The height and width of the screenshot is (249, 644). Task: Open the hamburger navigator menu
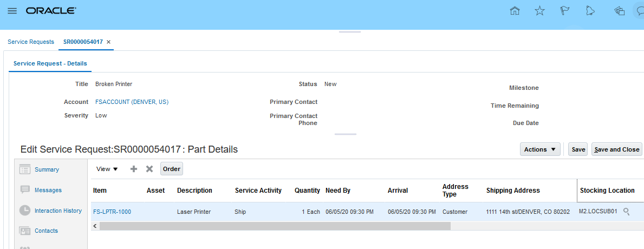tap(12, 11)
